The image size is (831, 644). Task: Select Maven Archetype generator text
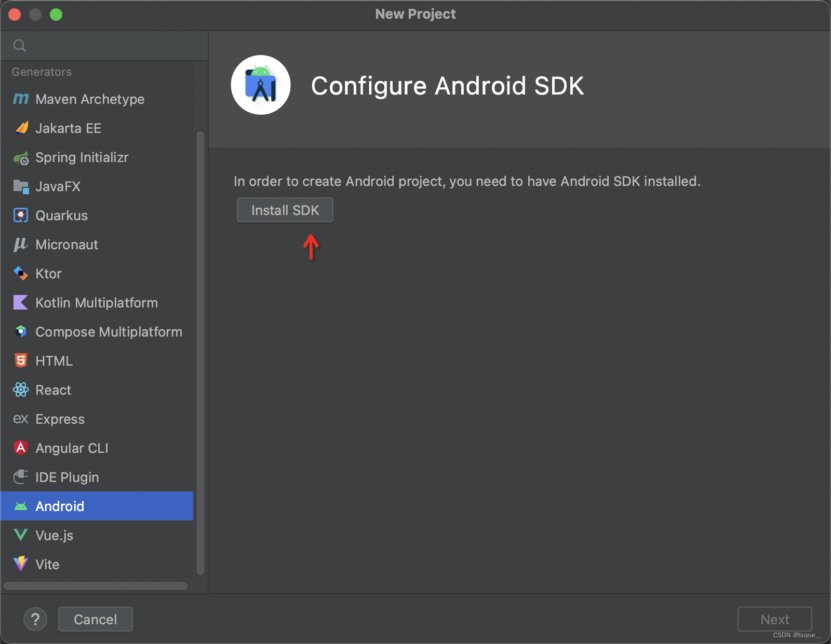pos(90,99)
